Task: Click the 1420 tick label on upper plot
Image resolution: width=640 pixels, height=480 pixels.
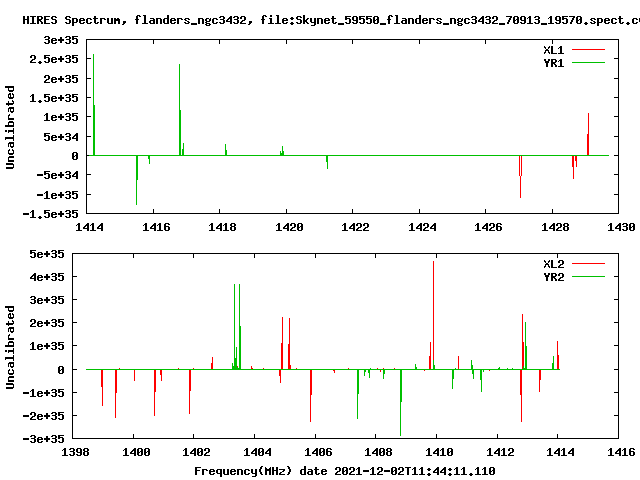Action: pos(289,227)
